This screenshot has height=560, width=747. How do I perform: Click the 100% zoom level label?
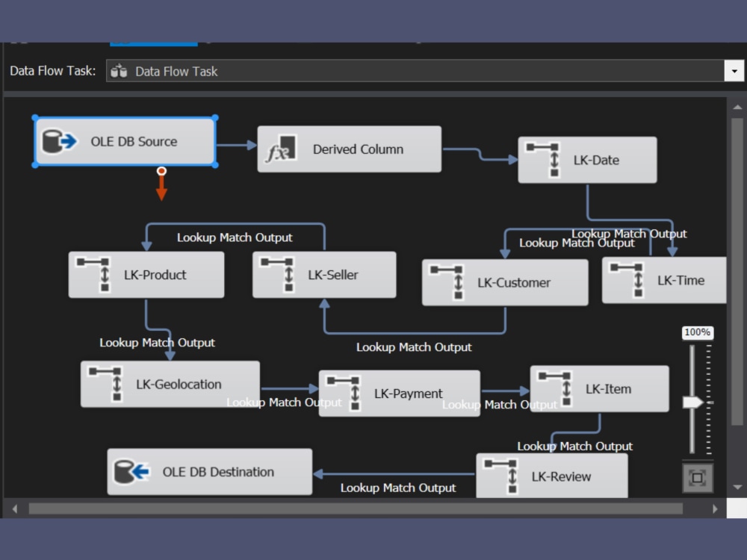pos(697,332)
